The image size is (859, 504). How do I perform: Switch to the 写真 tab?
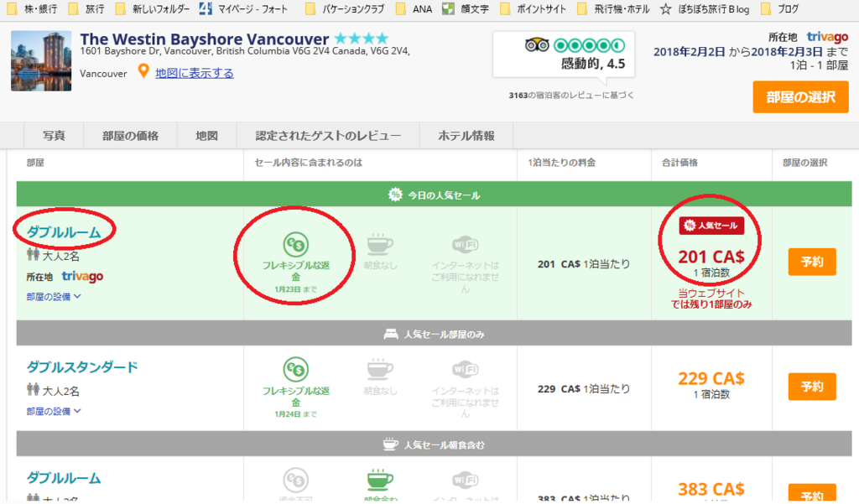54,135
